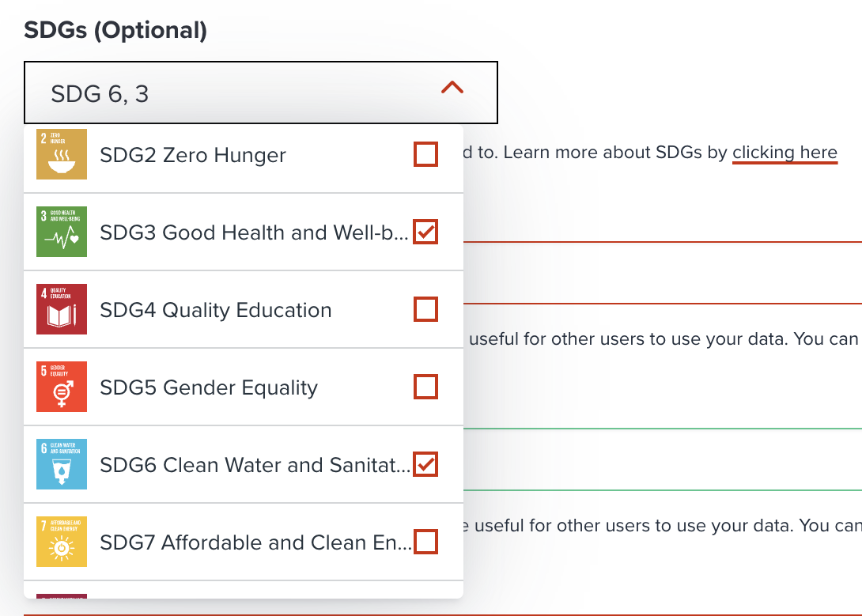
Task: Click the SDG3 Good Health and Well-being icon
Action: click(x=61, y=232)
